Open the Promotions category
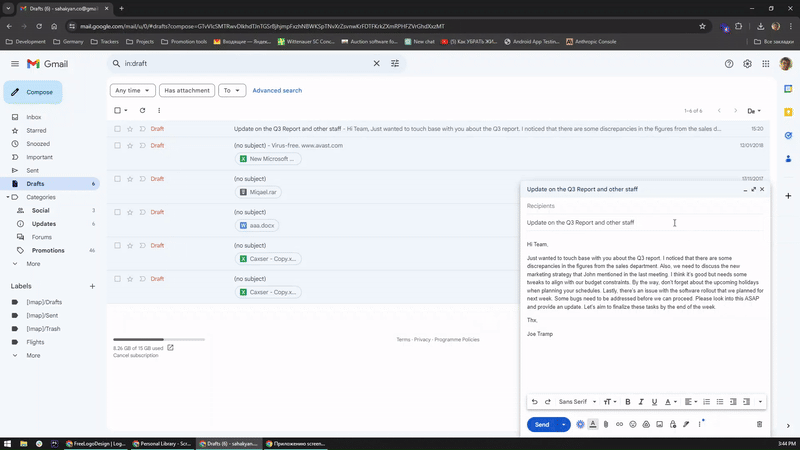 pos(48,251)
